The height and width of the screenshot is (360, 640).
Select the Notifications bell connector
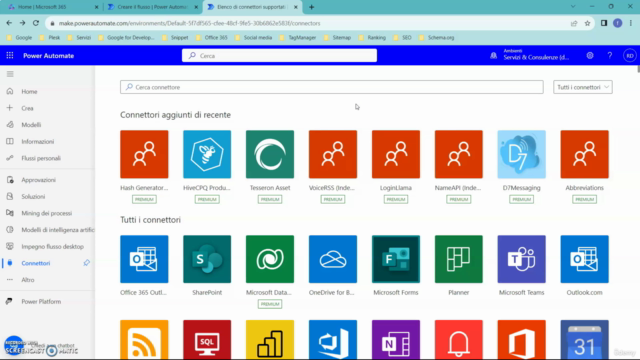[x=458, y=340]
